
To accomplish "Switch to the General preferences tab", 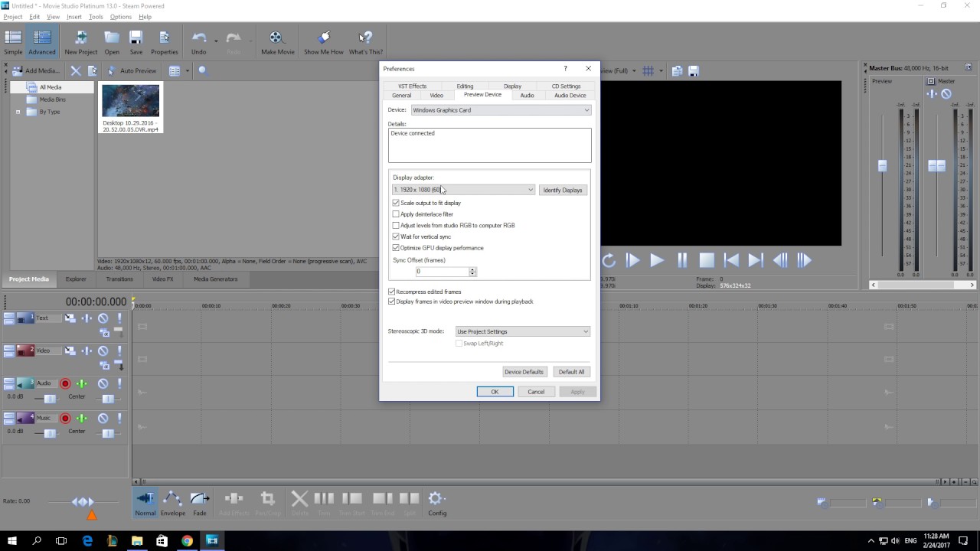I will click(401, 95).
